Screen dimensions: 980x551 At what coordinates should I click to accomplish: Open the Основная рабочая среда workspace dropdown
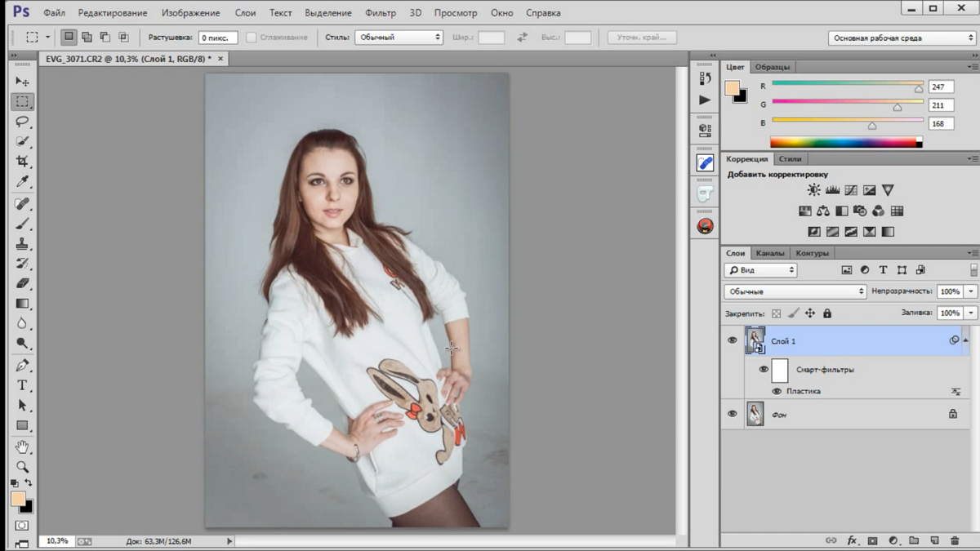click(x=901, y=38)
